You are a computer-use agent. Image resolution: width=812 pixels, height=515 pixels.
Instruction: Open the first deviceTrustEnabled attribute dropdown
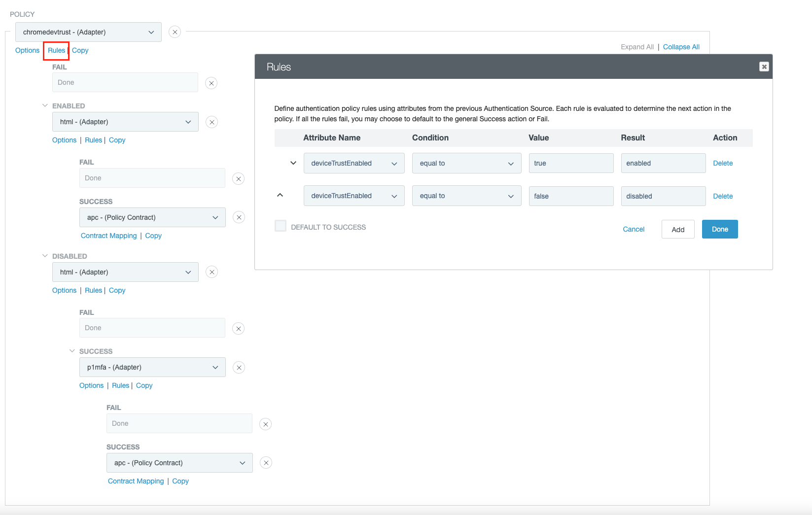(x=353, y=163)
